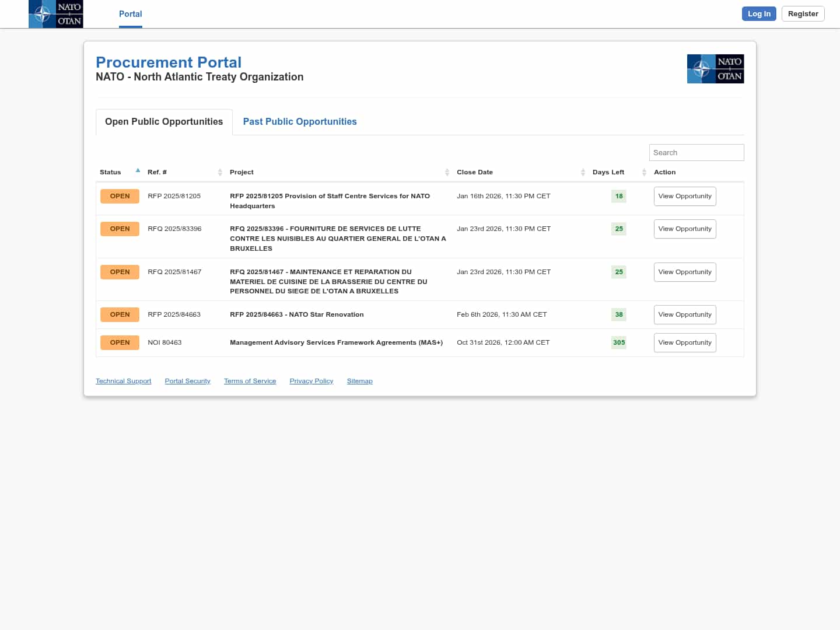840x630 pixels.
Task: View Opportunity for NOI 80463
Action: tap(685, 342)
